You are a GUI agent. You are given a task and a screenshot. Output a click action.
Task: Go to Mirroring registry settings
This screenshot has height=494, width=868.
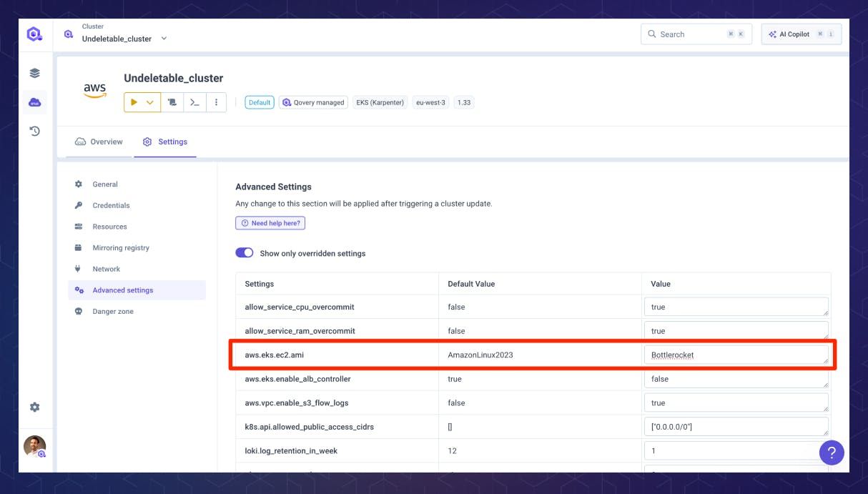tap(120, 248)
